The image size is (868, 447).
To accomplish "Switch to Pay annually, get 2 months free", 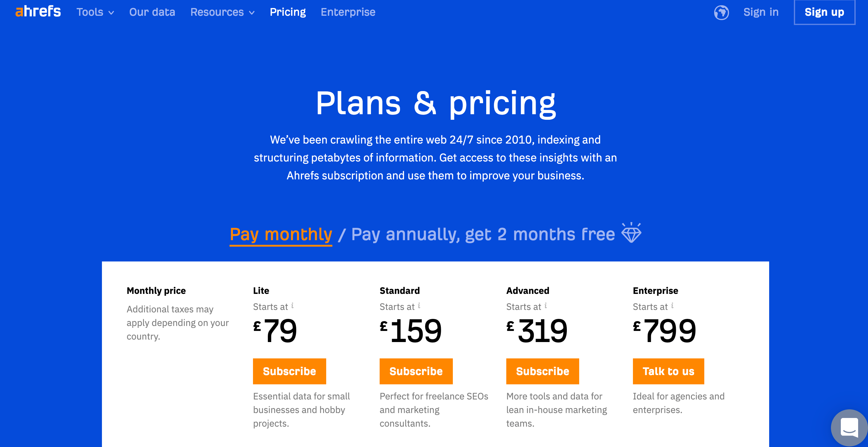I will 483,234.
